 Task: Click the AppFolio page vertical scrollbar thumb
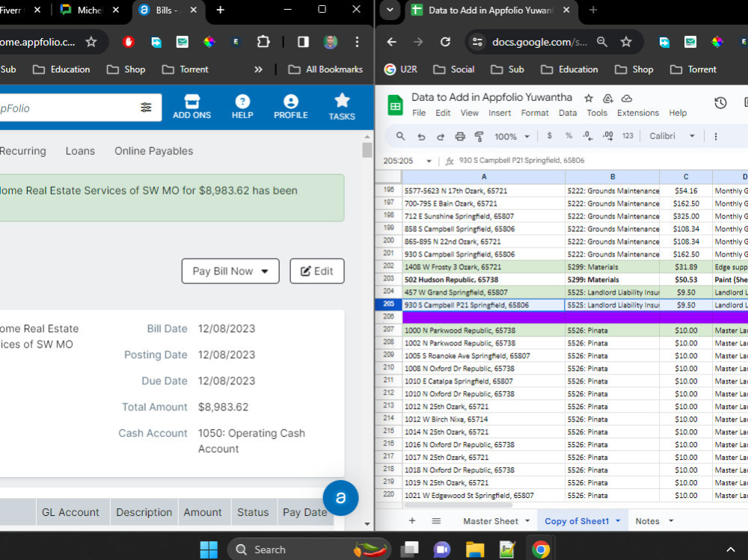coord(367,150)
